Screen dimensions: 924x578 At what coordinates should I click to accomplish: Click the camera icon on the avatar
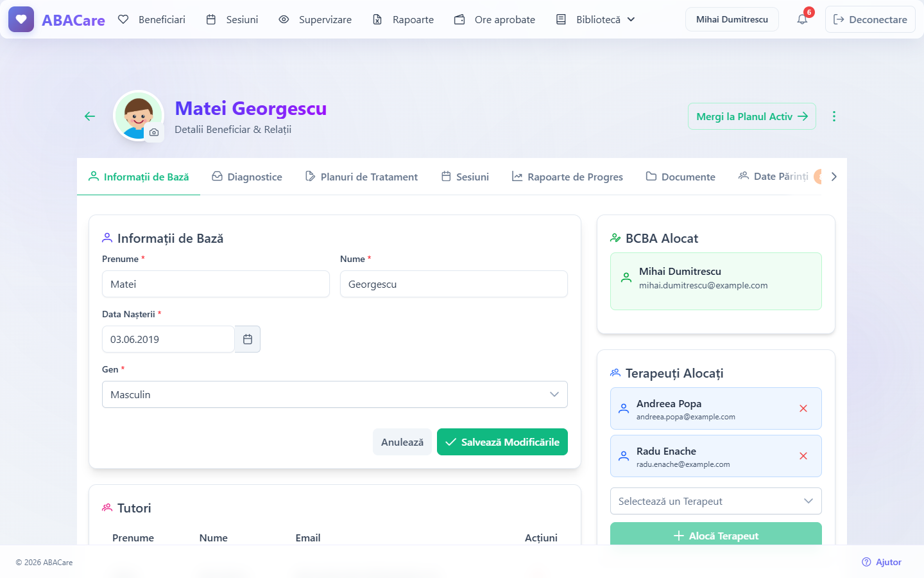[154, 132]
